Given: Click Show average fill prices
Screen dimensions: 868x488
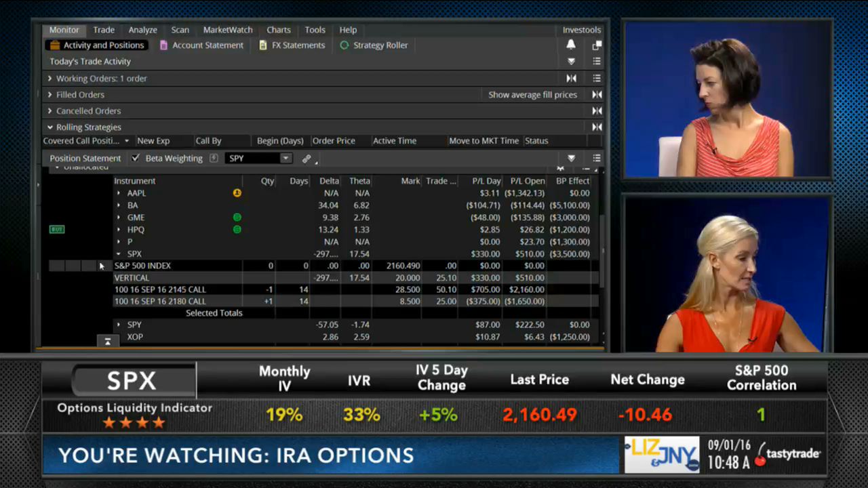Looking at the screenshot, I should click(x=533, y=95).
